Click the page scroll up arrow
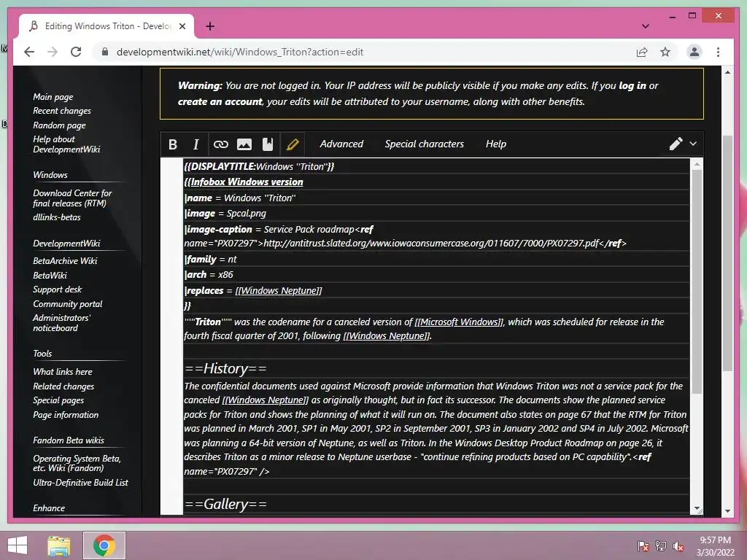 [727, 72]
